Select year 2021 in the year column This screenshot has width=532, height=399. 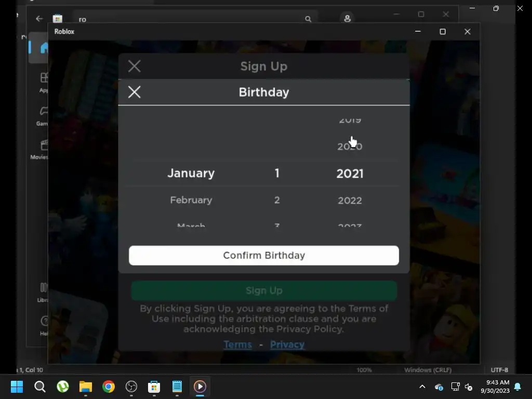tap(350, 174)
